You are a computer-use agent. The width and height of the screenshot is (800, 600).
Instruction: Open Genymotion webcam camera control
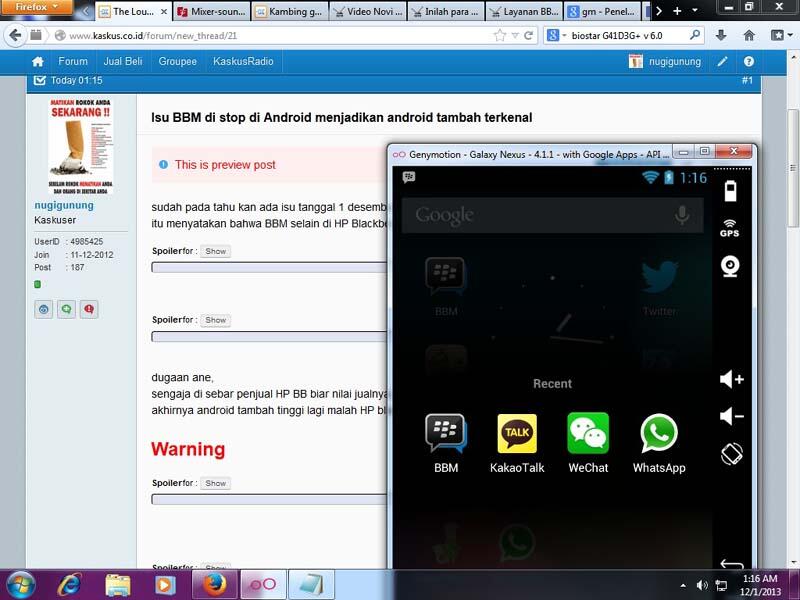(730, 266)
